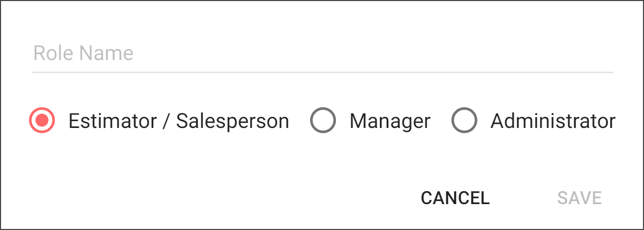
Task: Select the Manager radio button
Action: pos(323,121)
